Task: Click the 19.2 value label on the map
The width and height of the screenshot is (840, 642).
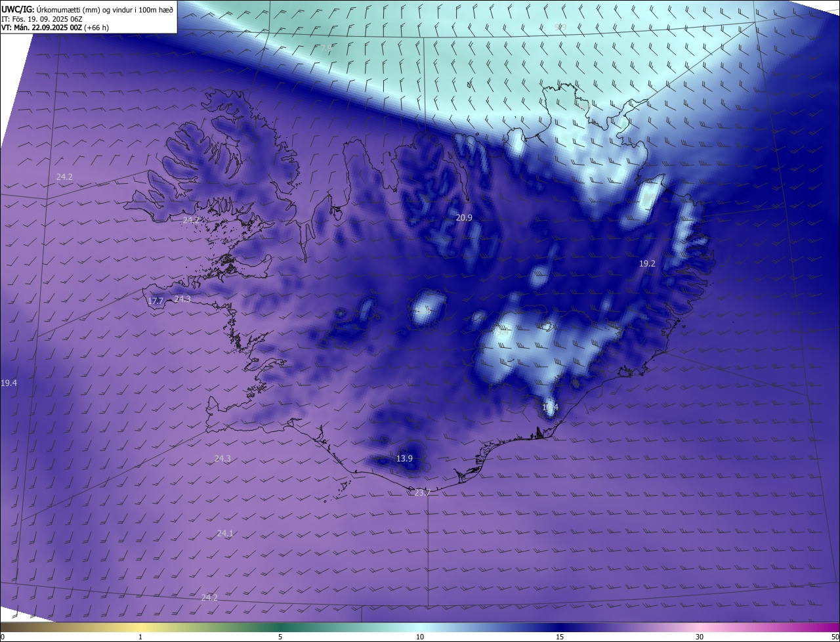Action: point(647,263)
